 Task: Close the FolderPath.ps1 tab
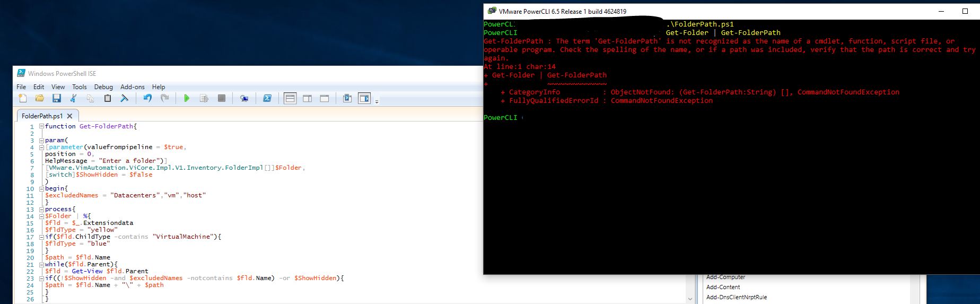(69, 116)
